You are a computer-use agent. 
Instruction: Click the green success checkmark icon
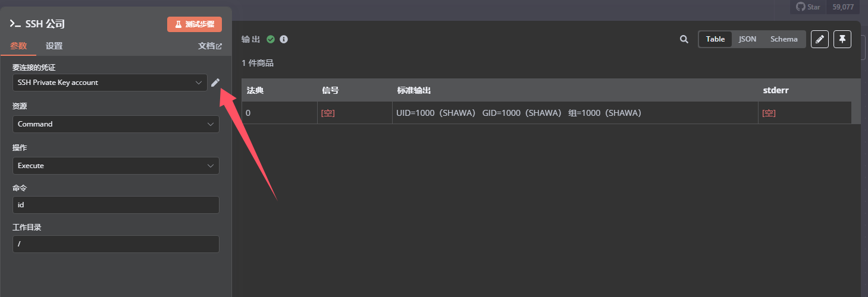pyautogui.click(x=271, y=39)
